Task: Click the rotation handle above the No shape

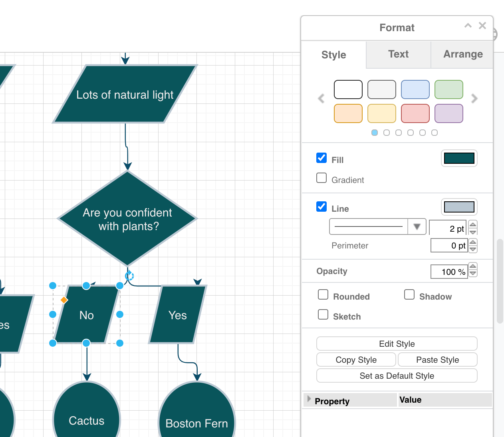Action: [129, 275]
